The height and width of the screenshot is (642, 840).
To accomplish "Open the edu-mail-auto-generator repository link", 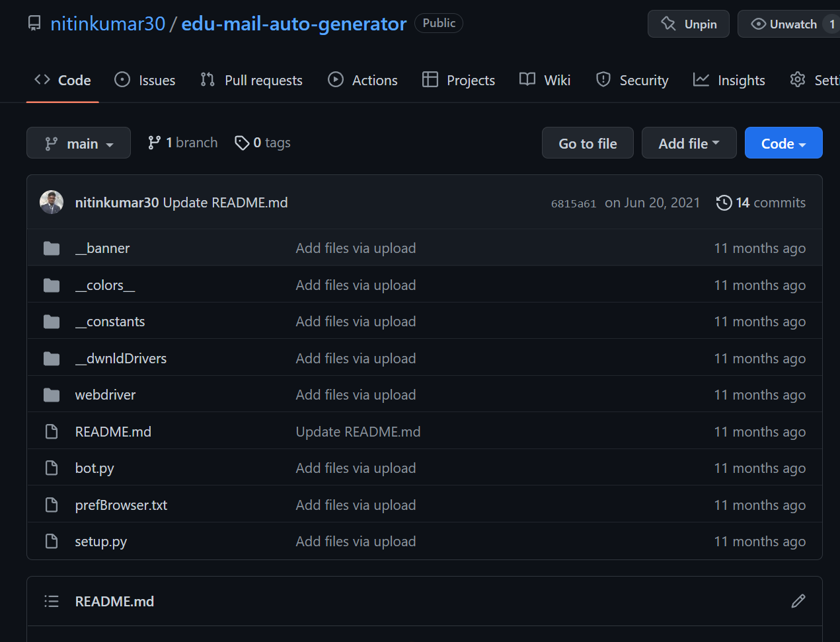I will [x=293, y=24].
